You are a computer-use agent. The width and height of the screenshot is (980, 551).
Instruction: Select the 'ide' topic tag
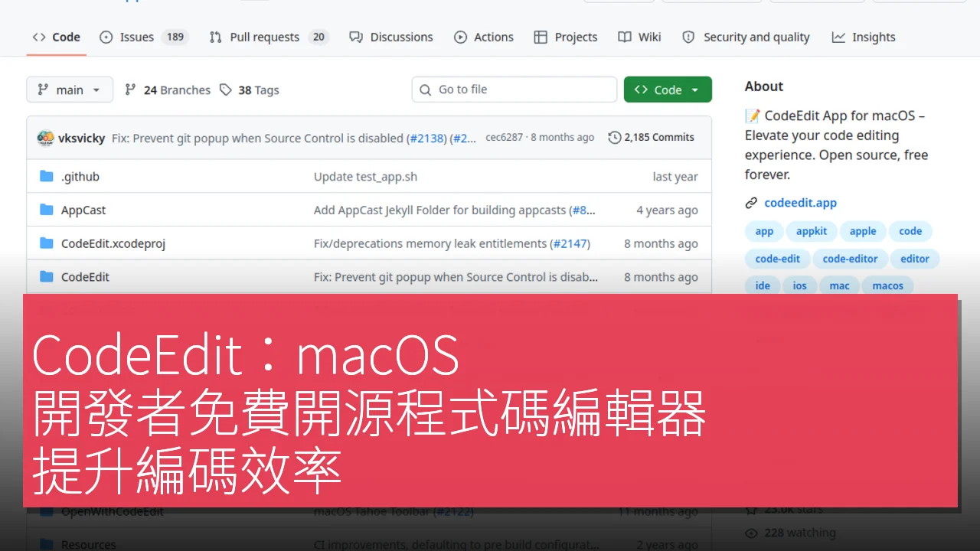(763, 285)
